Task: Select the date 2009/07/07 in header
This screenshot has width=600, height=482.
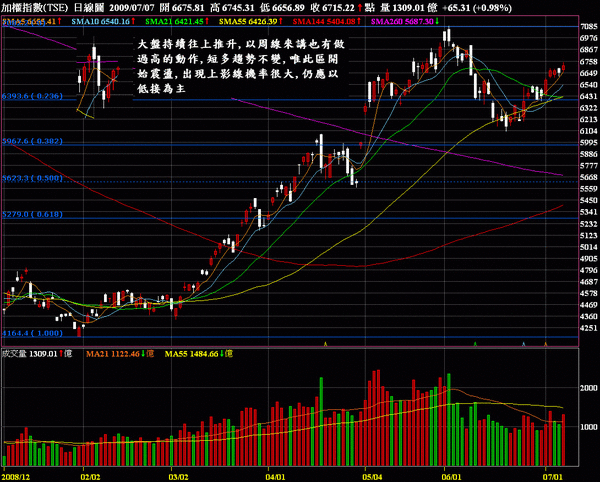Action: point(132,7)
